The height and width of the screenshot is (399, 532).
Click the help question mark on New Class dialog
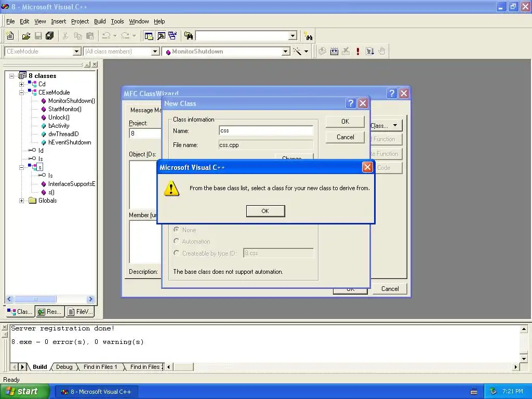(x=351, y=103)
